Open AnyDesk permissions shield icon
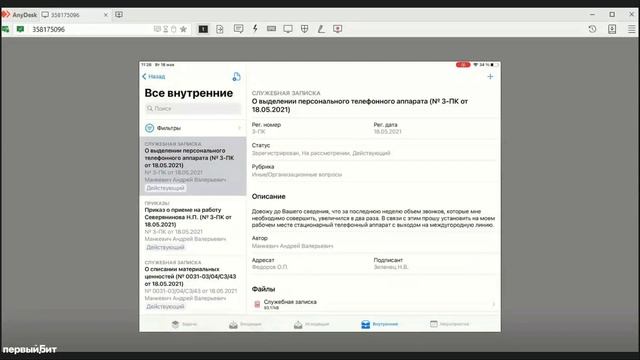 (x=304, y=29)
